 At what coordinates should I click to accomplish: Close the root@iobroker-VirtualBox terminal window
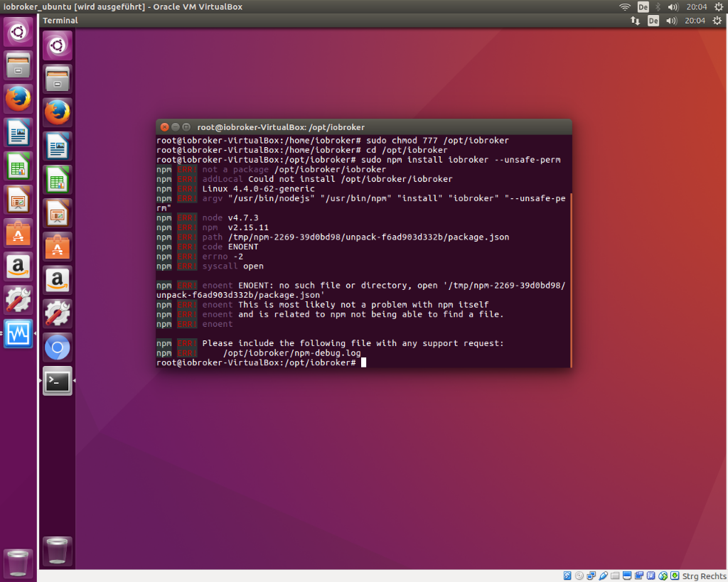(x=164, y=126)
